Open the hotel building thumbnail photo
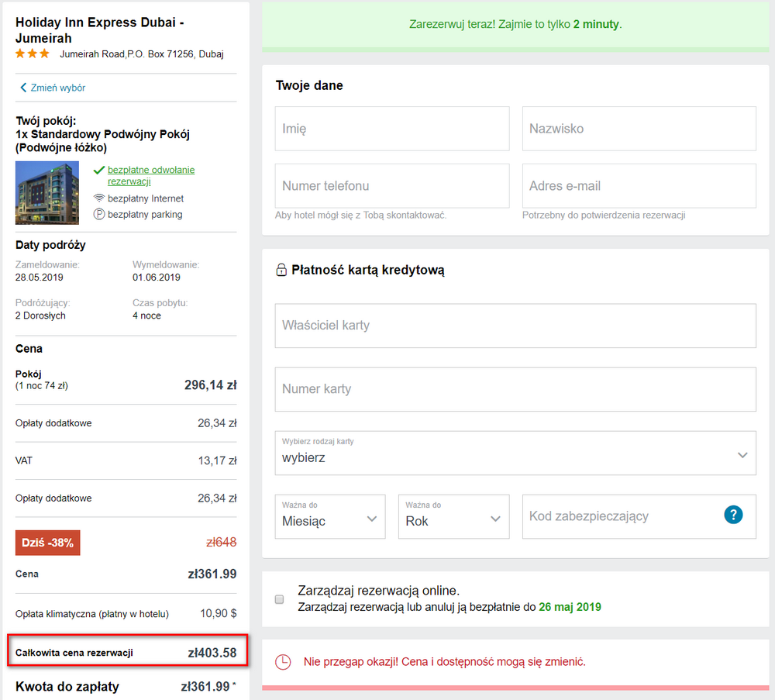 click(x=47, y=193)
